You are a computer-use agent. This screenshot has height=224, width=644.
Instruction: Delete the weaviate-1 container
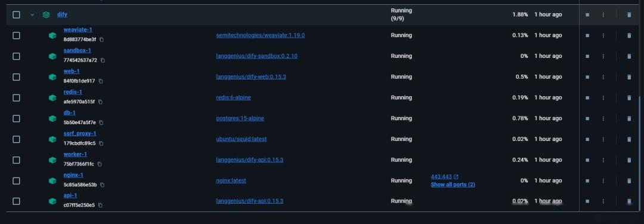pos(629,35)
